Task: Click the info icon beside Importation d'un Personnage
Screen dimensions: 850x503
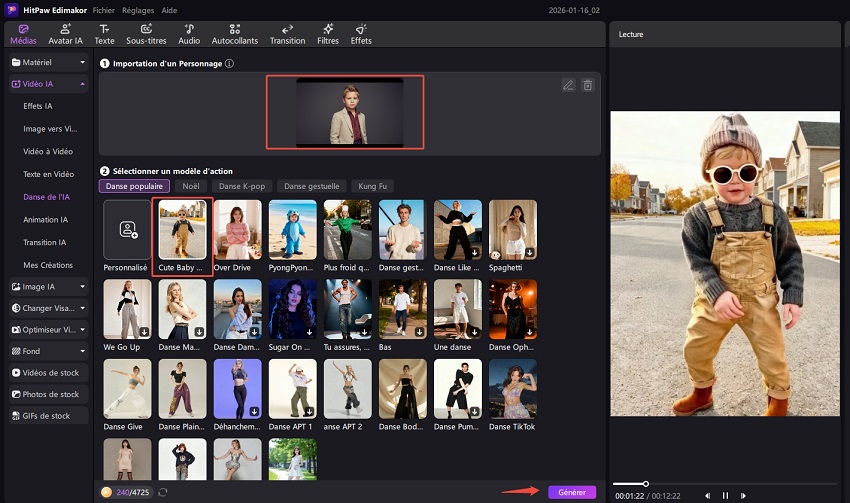Action: [230, 63]
